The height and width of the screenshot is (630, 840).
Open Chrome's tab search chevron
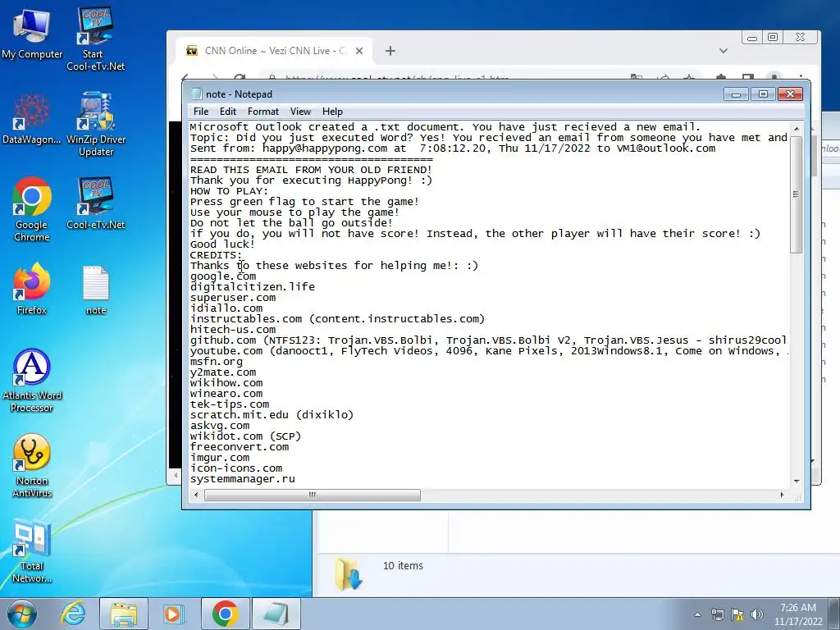pyautogui.click(x=724, y=51)
